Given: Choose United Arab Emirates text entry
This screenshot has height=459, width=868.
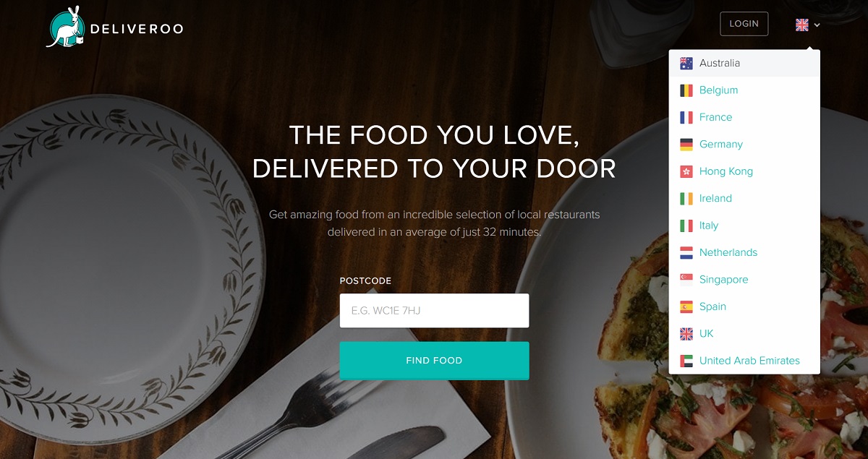Looking at the screenshot, I should pyautogui.click(x=749, y=361).
